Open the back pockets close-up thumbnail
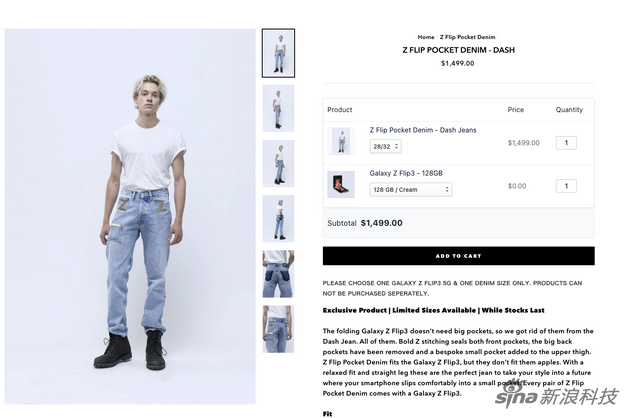Image resolution: width=630 pixels, height=418 pixels. (278, 274)
